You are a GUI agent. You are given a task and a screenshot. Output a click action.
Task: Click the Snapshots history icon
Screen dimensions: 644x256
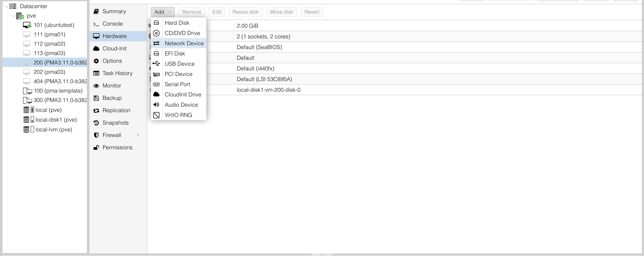click(x=96, y=123)
